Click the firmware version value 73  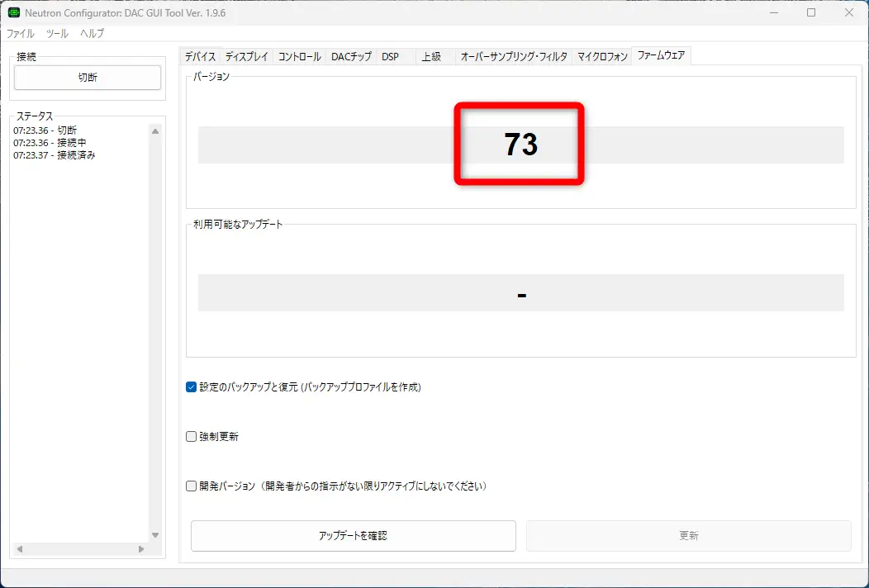(521, 145)
